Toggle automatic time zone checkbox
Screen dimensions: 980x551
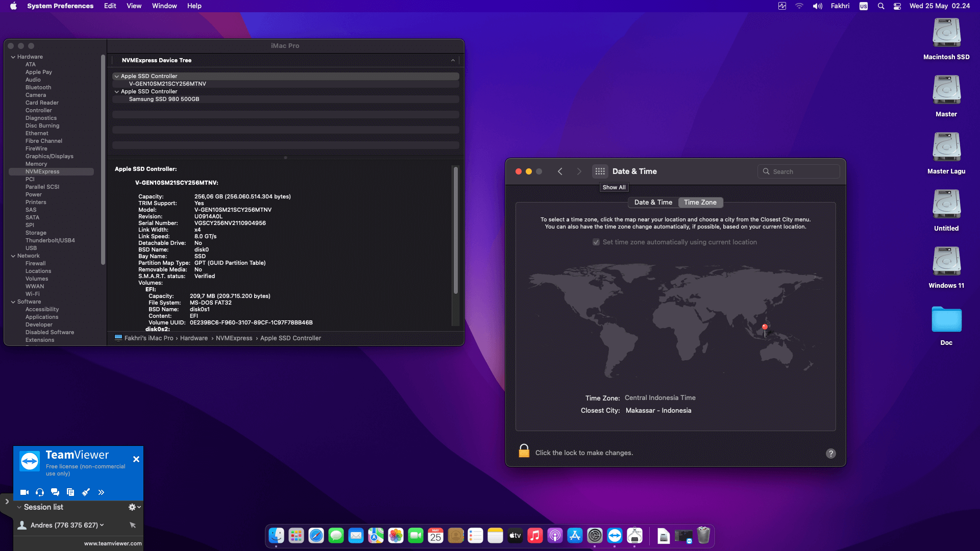point(596,242)
